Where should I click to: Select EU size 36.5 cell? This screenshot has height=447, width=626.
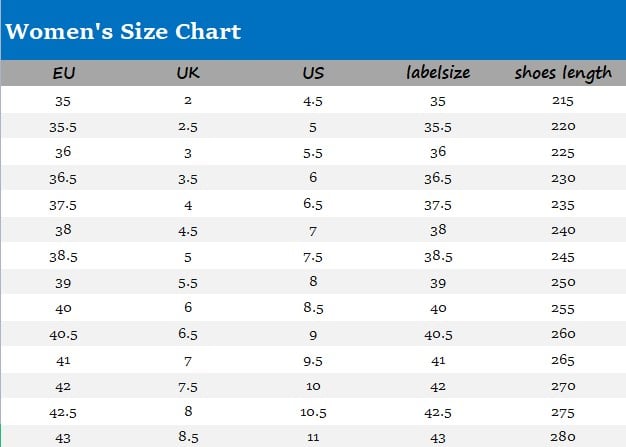(63, 179)
